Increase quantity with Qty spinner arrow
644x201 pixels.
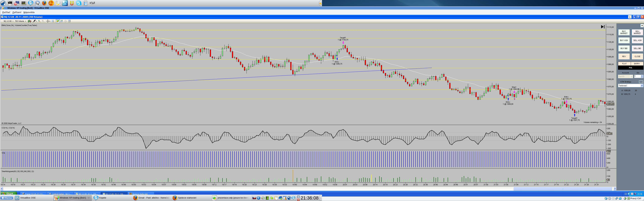(x=642, y=76)
